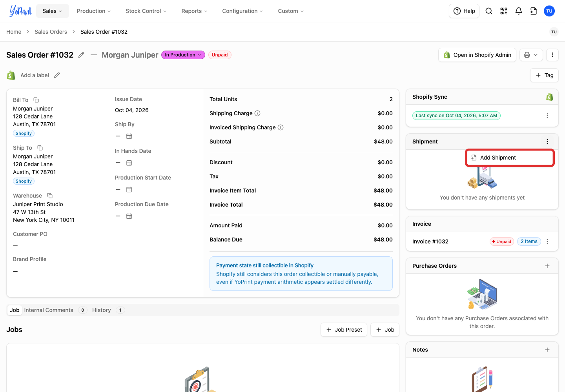Open the notifications bell
Viewport: 565px width, 392px height.
[519, 11]
